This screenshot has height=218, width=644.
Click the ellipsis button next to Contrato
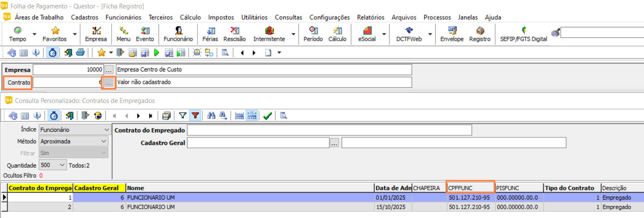pos(109,82)
